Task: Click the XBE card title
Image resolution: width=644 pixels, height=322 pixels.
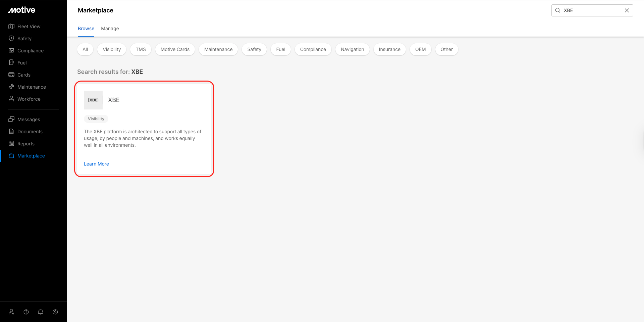Action: click(x=114, y=100)
